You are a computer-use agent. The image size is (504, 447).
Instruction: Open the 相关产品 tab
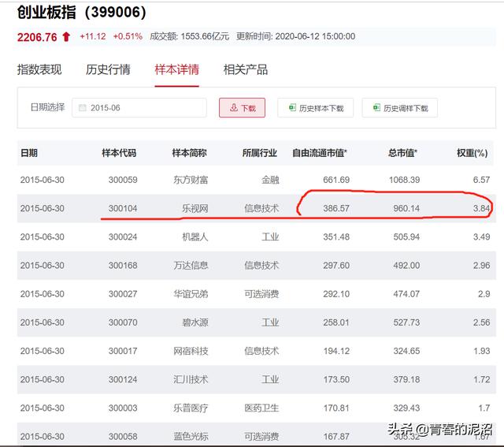[246, 69]
